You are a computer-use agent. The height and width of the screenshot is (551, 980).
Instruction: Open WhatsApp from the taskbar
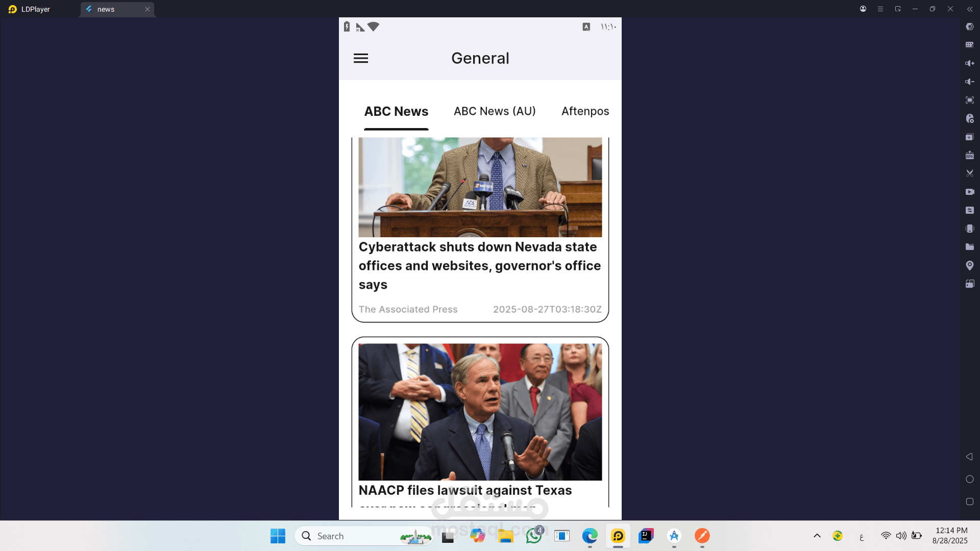tap(534, 536)
